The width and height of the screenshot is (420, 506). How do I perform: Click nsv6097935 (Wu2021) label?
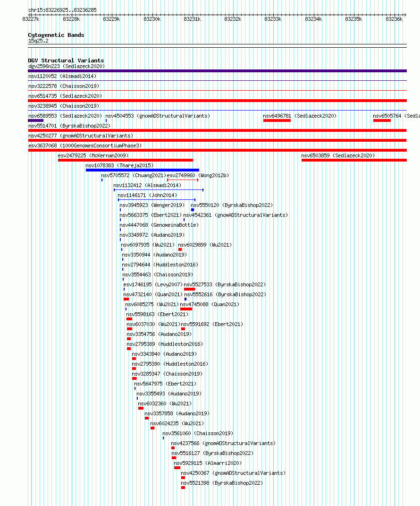click(148, 245)
